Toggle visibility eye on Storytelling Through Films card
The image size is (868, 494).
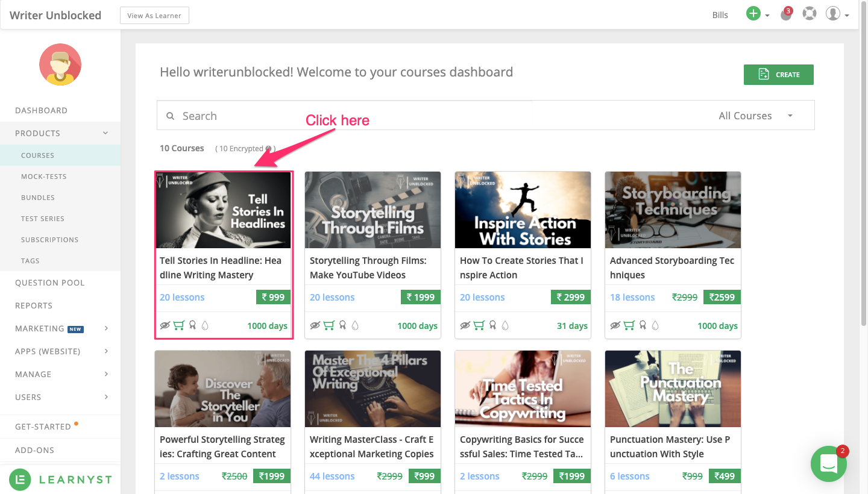[315, 325]
